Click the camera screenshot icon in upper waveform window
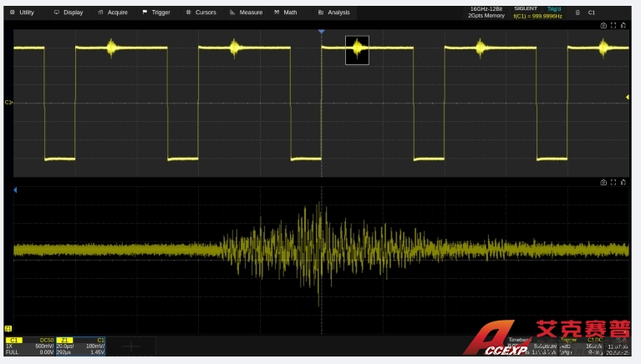Viewport: 641px width, 364px height. click(x=603, y=26)
